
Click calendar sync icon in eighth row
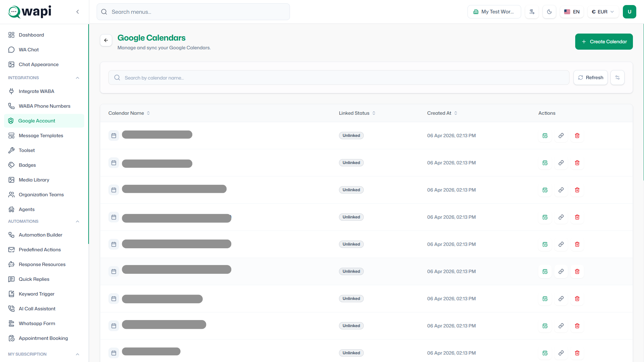pos(545,326)
